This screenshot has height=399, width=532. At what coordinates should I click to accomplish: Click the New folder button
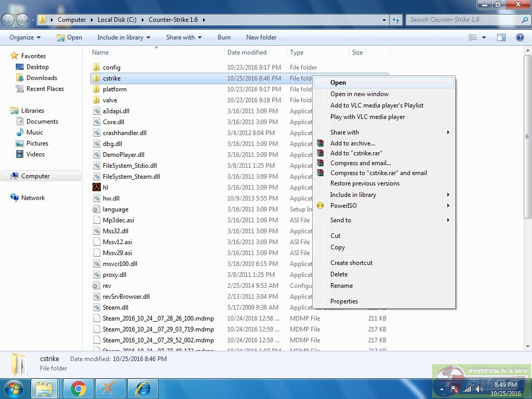pyautogui.click(x=261, y=37)
